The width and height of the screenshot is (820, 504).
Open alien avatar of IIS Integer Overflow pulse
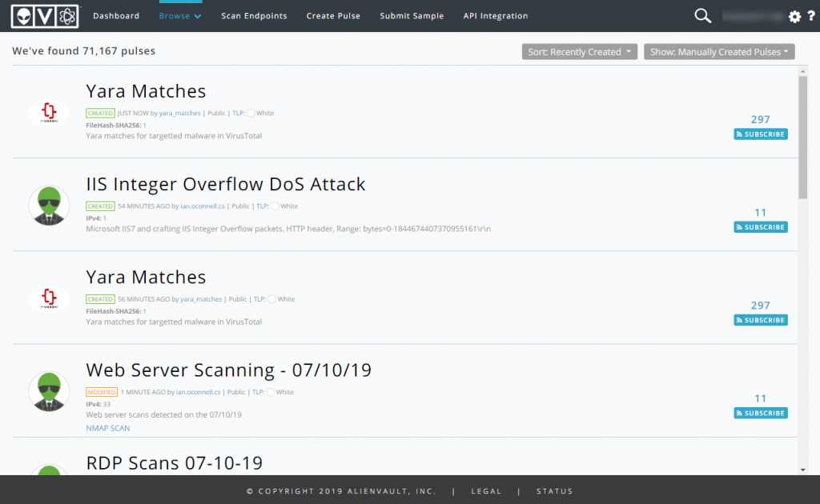(x=49, y=206)
